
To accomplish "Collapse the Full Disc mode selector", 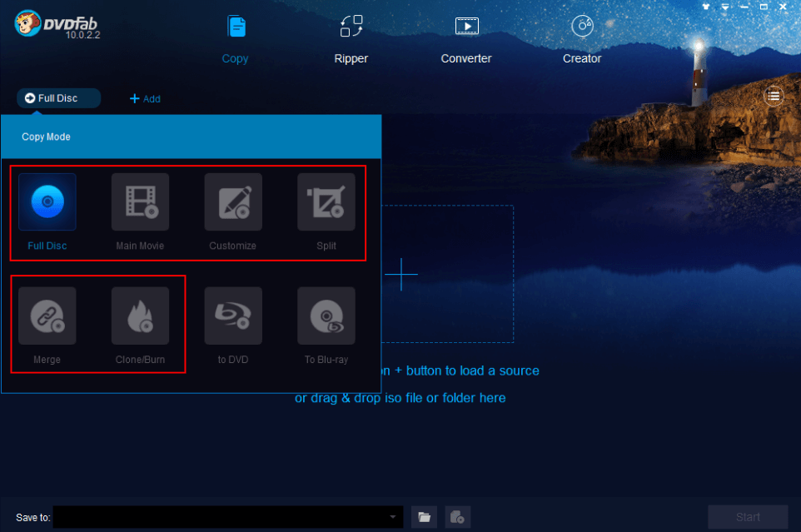I will tap(58, 98).
